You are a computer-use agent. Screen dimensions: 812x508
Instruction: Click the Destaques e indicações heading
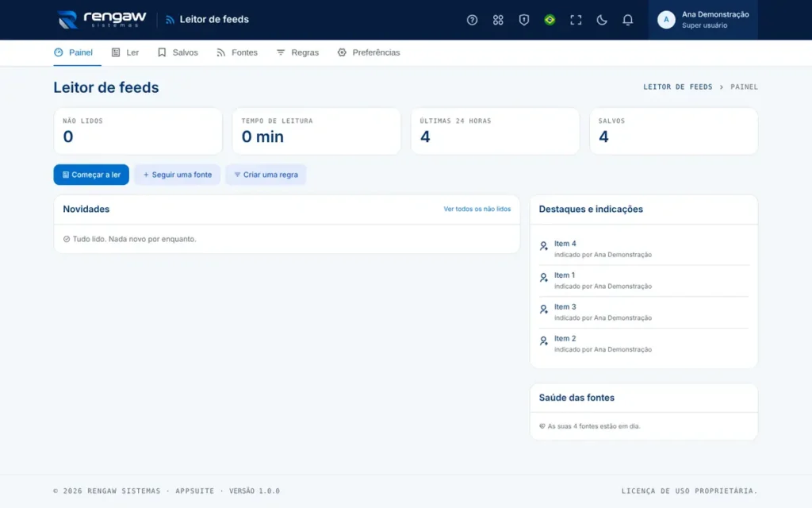(590, 209)
